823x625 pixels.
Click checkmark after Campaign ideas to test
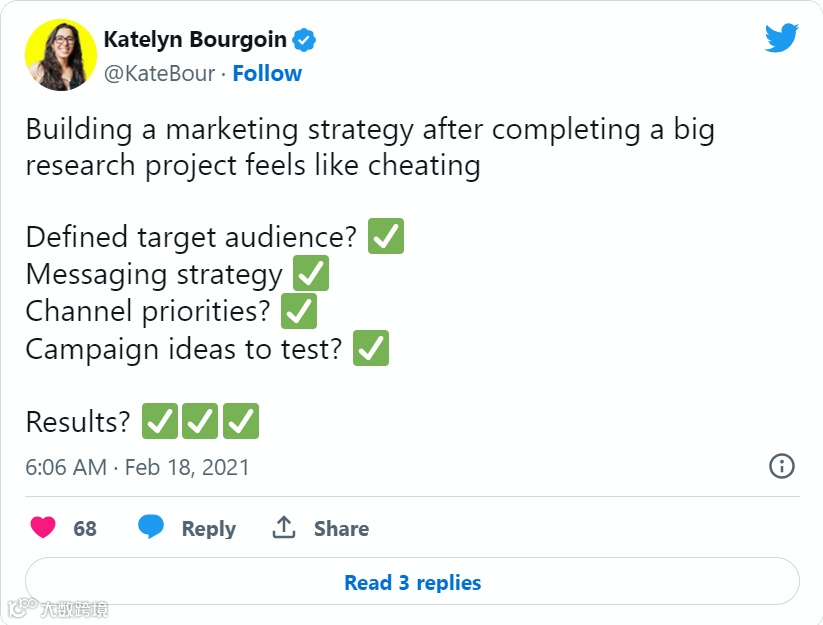(371, 348)
